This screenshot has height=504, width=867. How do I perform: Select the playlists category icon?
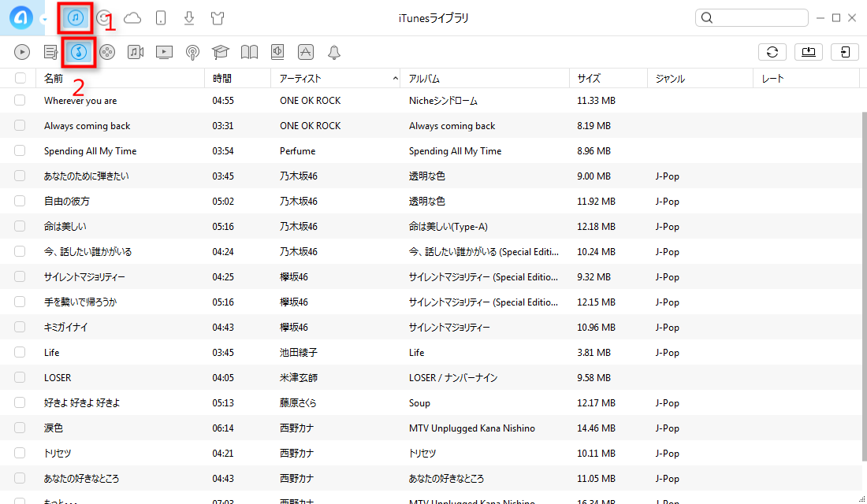pyautogui.click(x=51, y=52)
